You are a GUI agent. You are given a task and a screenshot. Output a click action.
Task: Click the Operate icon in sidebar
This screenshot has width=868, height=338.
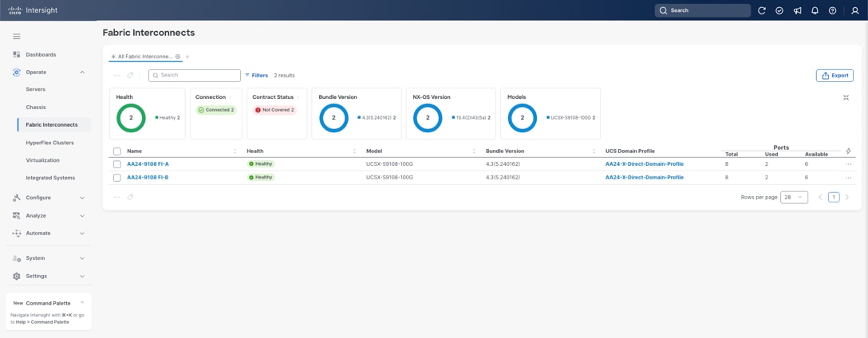click(x=17, y=72)
